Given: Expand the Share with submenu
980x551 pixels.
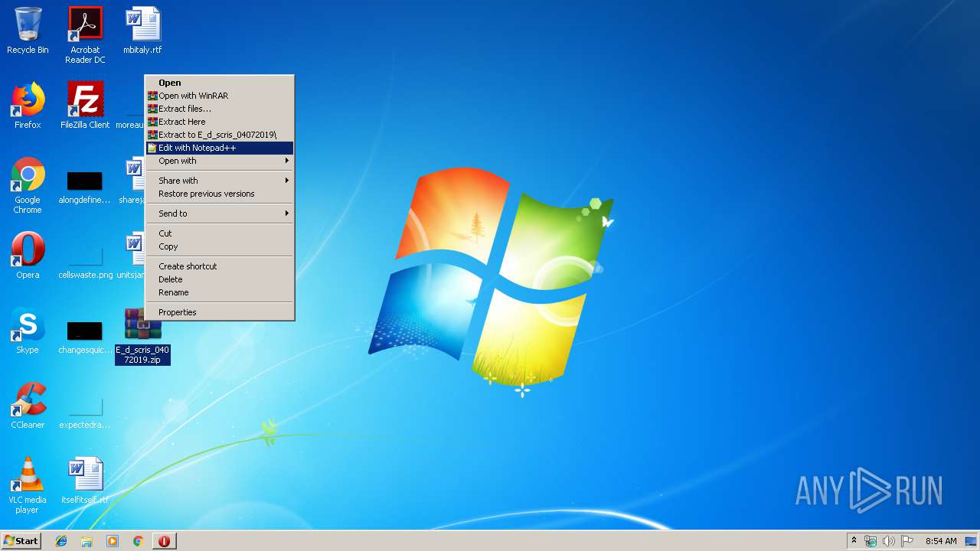Looking at the screenshot, I should pos(220,181).
